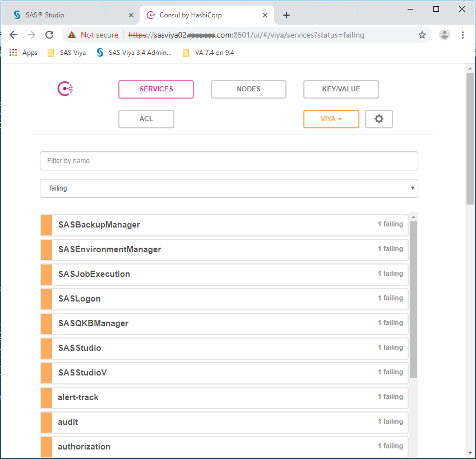The height and width of the screenshot is (459, 476).
Task: Select the alert-track service
Action: 224,397
